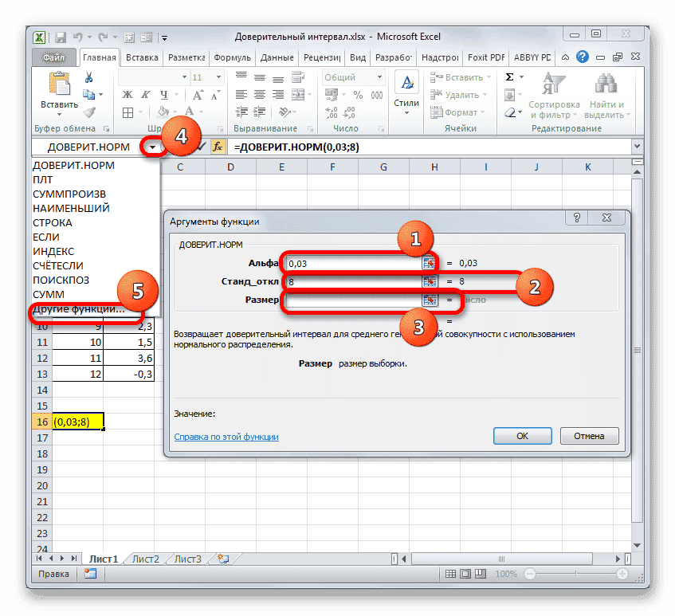Open the Общий number format dropdown
Image resolution: width=675 pixels, height=616 pixels.
pos(378,77)
